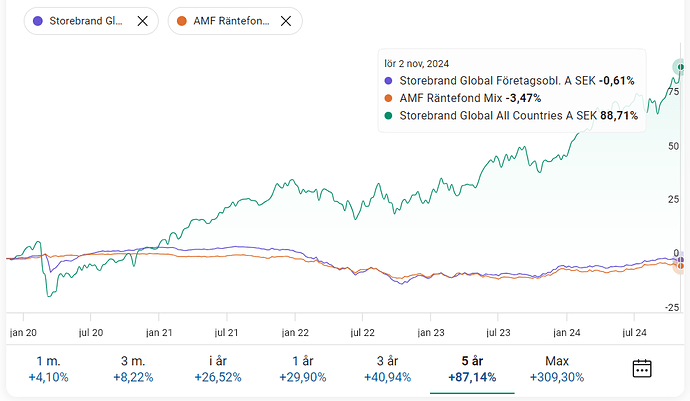The height and width of the screenshot is (401, 690).
Task: Click tooltip date lör 2 nov, 2024
Action: tap(416, 63)
